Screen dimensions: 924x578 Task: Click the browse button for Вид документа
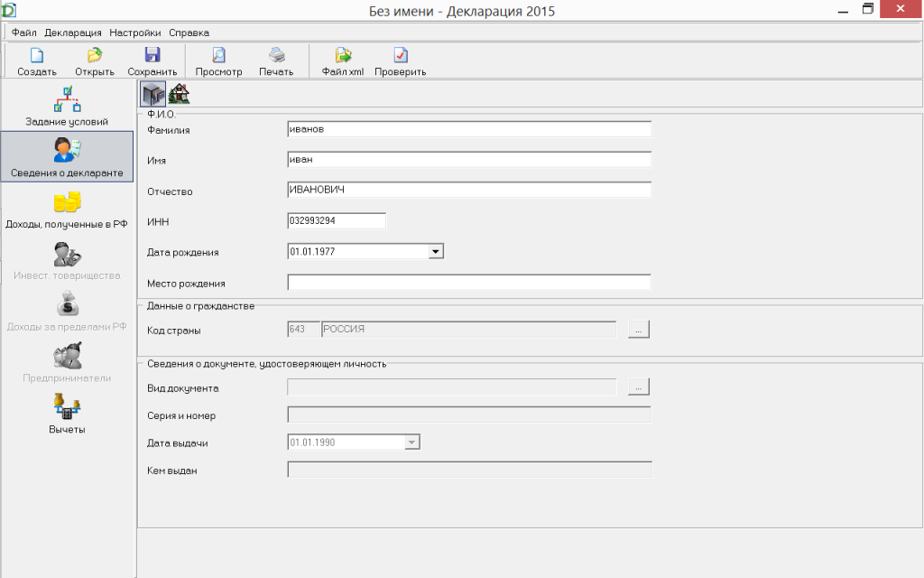click(x=639, y=387)
